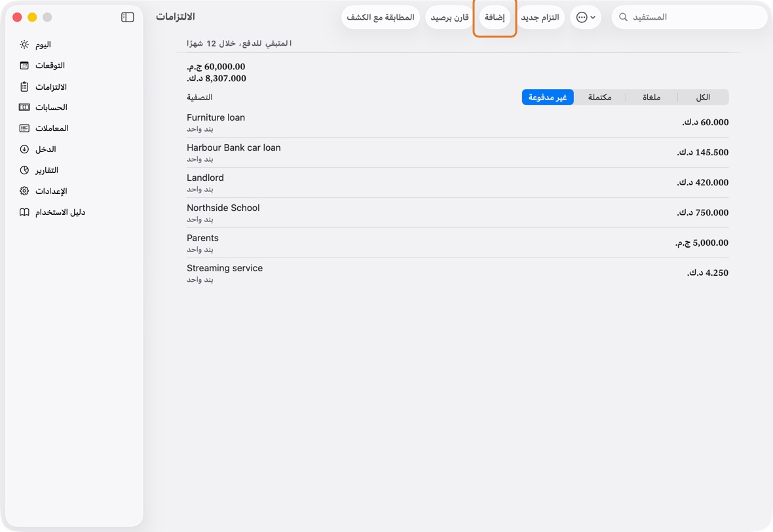Select the Obligations clipboard icon
Viewport: 773px width, 532px height.
point(24,86)
